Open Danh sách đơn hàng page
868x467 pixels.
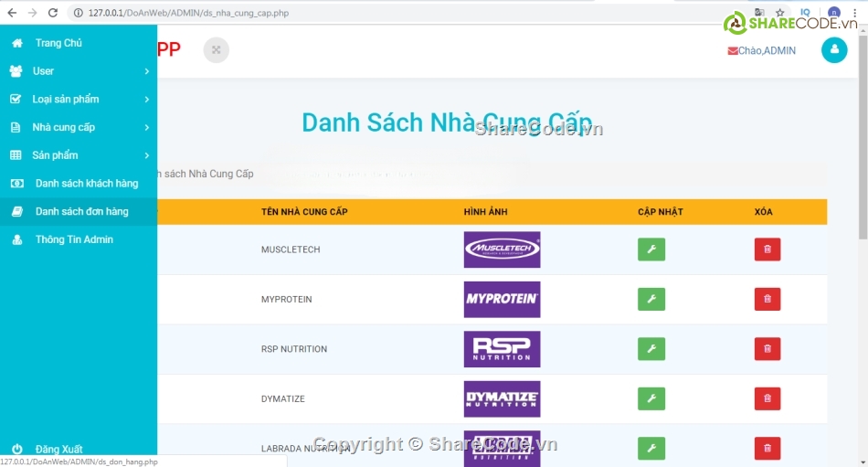(x=79, y=212)
